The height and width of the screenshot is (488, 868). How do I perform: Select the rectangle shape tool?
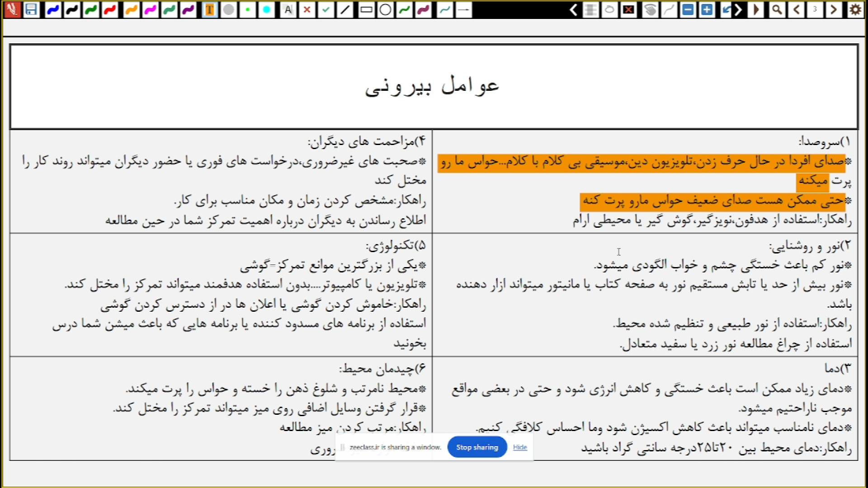[x=366, y=9]
